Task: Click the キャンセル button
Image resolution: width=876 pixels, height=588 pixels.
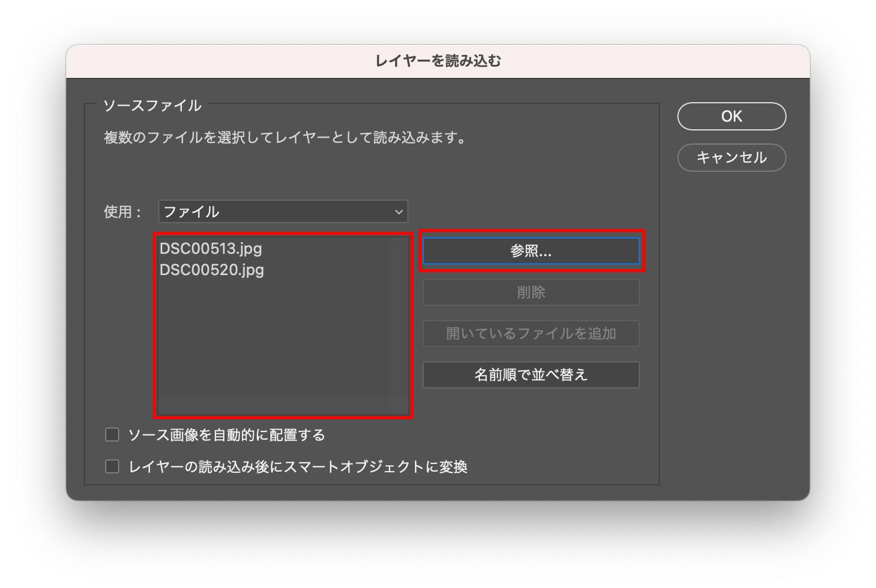Action: click(731, 158)
